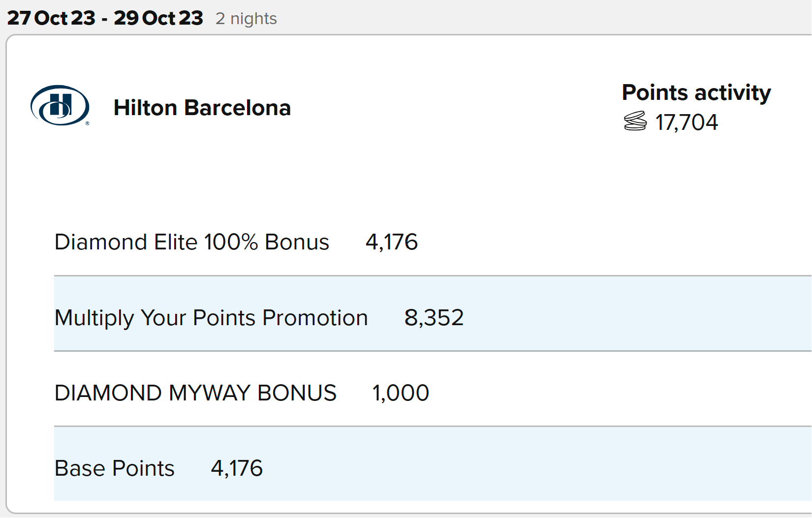This screenshot has width=812, height=518.
Task: Select the 8,352 promotion points value
Action: pyautogui.click(x=434, y=318)
